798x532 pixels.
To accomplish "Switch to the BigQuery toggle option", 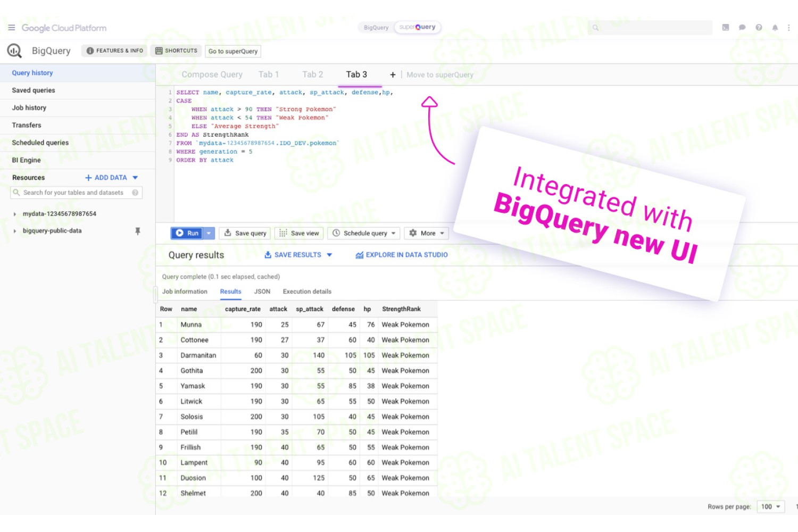I will pyautogui.click(x=376, y=28).
